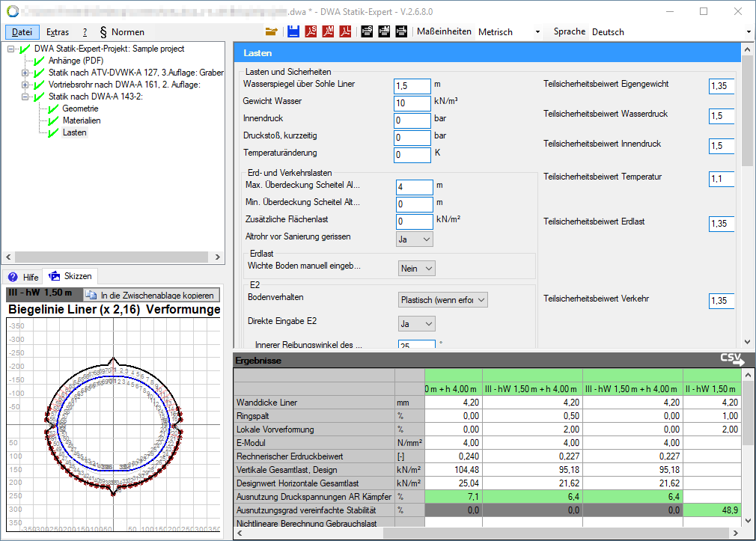Click the blue save disk icon
756x541 pixels.
point(293,31)
